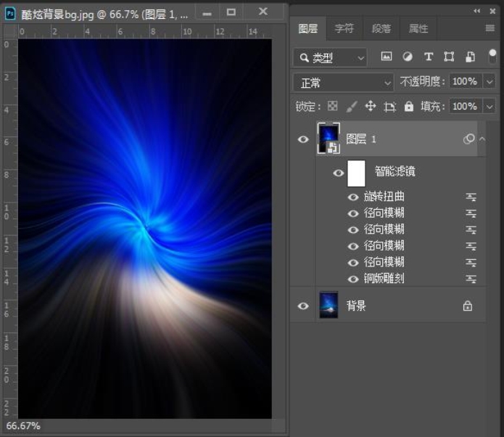Click the lock all padlock icon
The height and width of the screenshot is (437, 504).
click(409, 106)
